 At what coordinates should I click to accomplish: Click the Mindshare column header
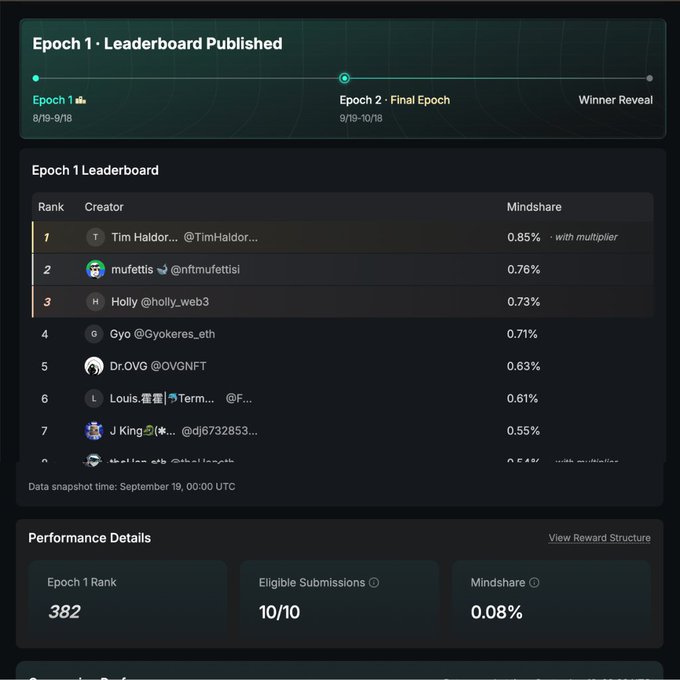coord(534,207)
